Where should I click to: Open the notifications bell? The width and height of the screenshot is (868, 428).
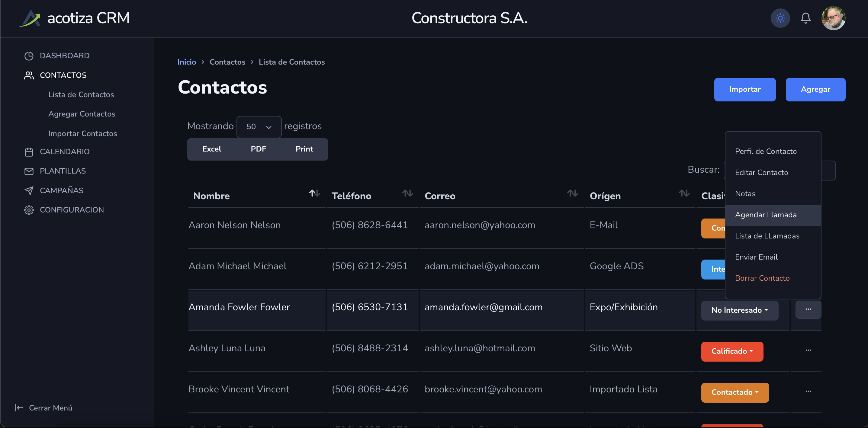(805, 18)
